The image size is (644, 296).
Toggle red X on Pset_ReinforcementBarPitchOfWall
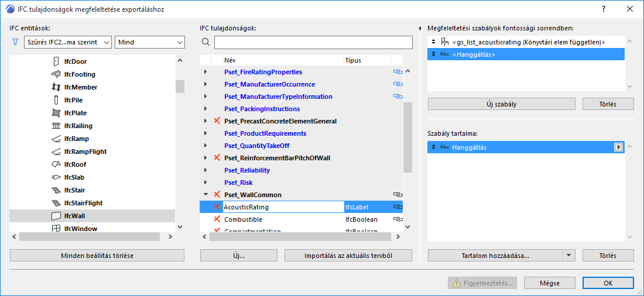[x=217, y=157]
